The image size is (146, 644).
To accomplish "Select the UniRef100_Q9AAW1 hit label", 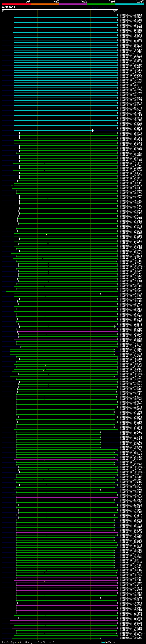I will tap(131, 156).
